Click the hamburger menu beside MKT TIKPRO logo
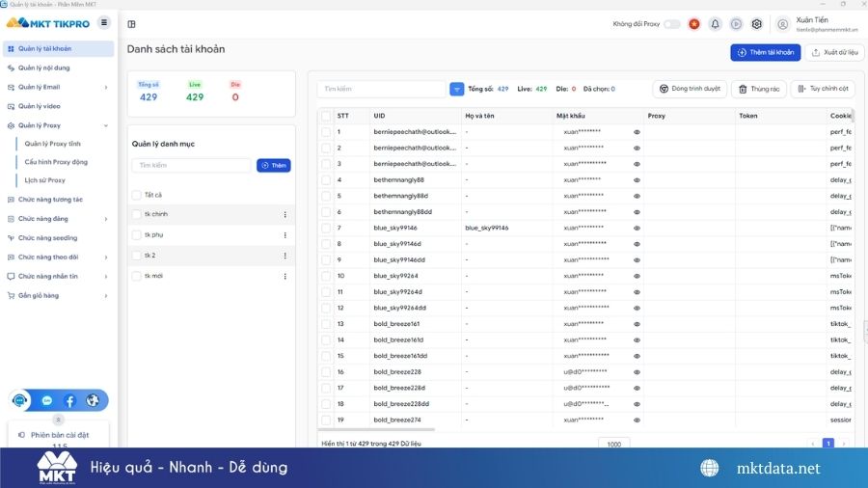This screenshot has height=488, width=868. tap(104, 23)
